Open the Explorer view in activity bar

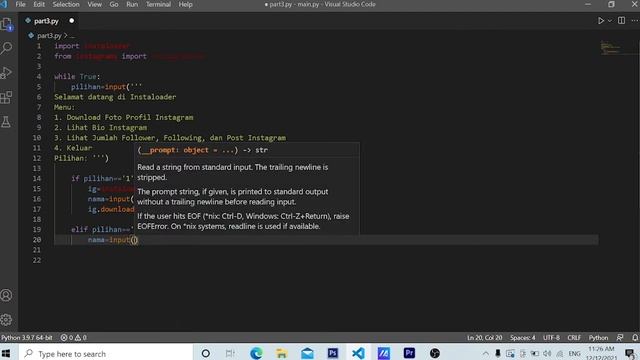click(x=7, y=24)
